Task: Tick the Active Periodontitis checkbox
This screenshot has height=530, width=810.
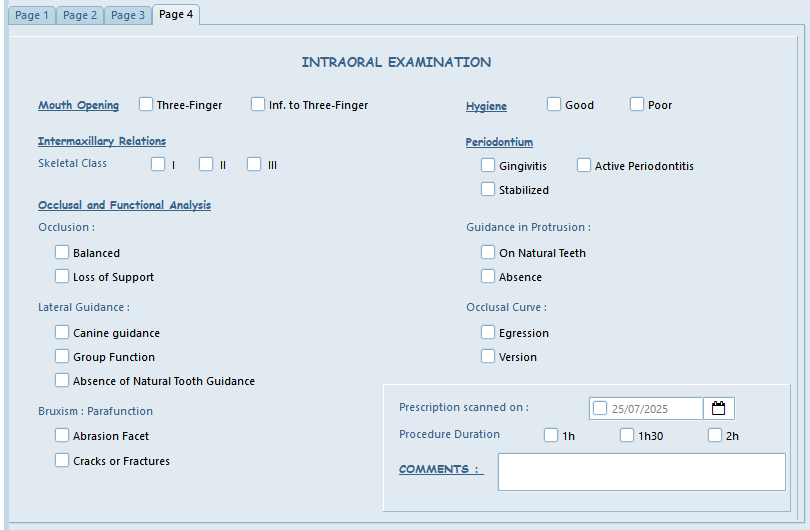Action: [x=584, y=165]
